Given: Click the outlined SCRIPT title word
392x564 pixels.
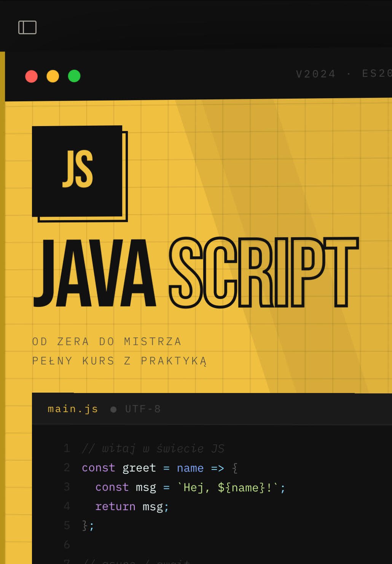Looking at the screenshot, I should pyautogui.click(x=264, y=273).
